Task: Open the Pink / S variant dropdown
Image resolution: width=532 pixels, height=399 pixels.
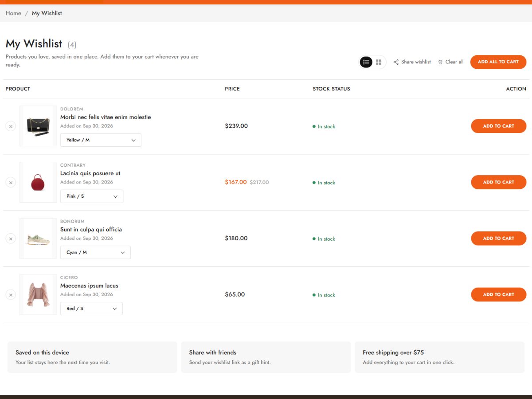Action: tap(92, 196)
